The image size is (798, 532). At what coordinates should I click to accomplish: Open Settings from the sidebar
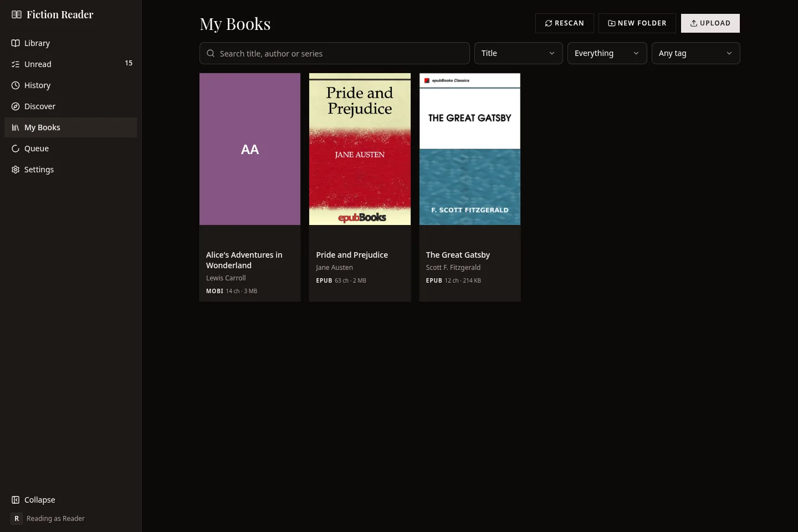click(x=71, y=170)
